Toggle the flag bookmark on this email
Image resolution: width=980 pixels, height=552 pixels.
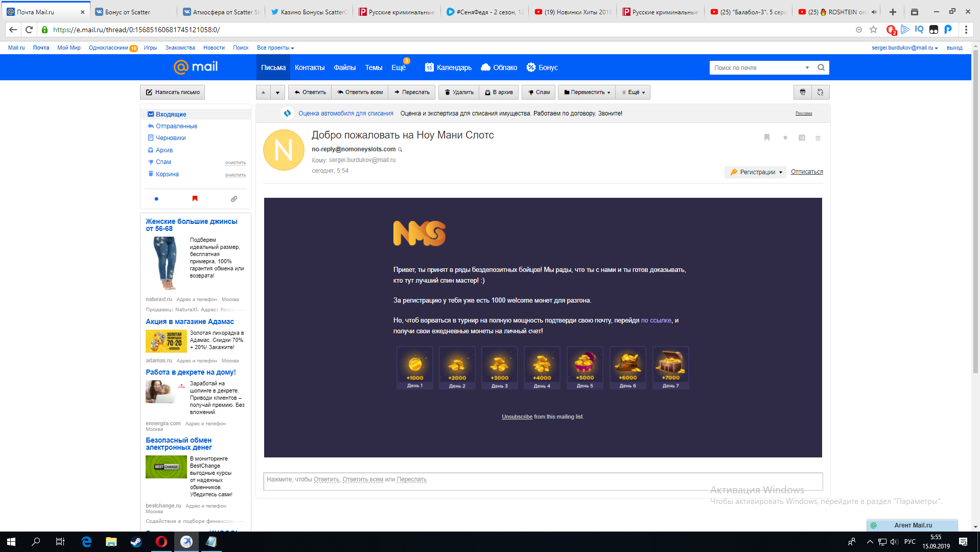tap(766, 137)
